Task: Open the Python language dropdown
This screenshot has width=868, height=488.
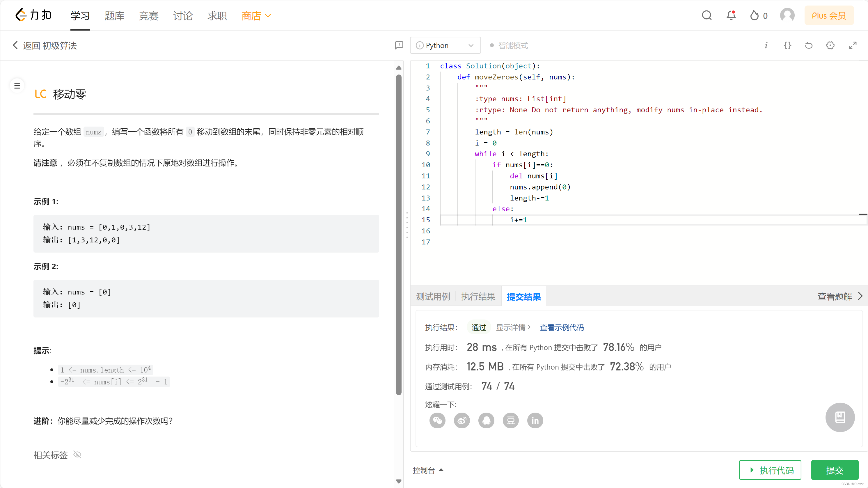Action: [445, 45]
